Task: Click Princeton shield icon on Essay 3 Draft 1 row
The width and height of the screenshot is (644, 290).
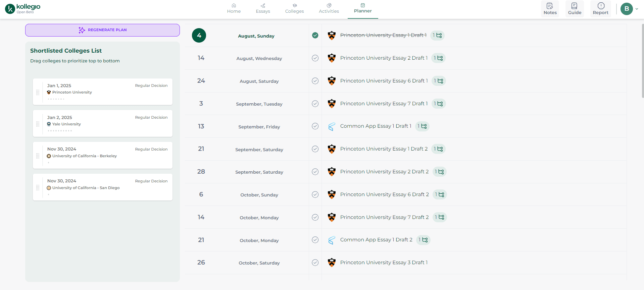Action: point(332,263)
